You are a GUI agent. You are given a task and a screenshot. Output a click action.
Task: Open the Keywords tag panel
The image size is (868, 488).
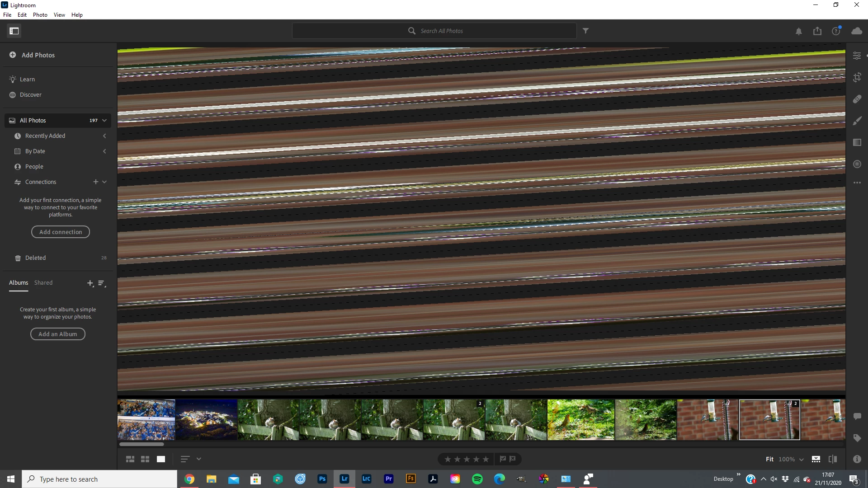click(857, 438)
